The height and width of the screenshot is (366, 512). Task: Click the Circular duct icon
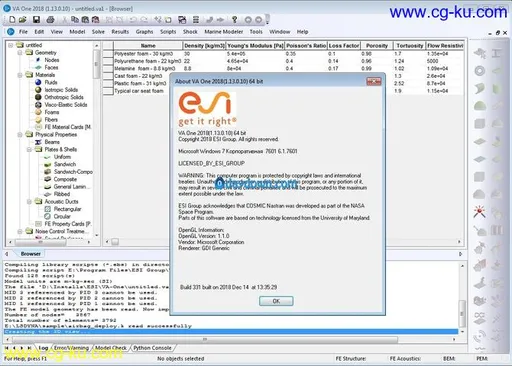point(48,216)
